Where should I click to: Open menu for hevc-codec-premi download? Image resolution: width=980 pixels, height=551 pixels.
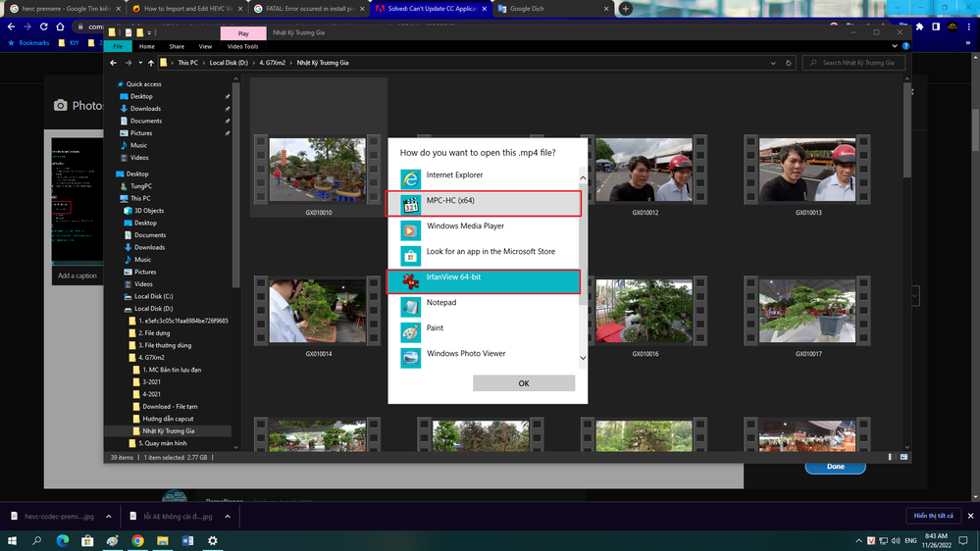[109, 517]
